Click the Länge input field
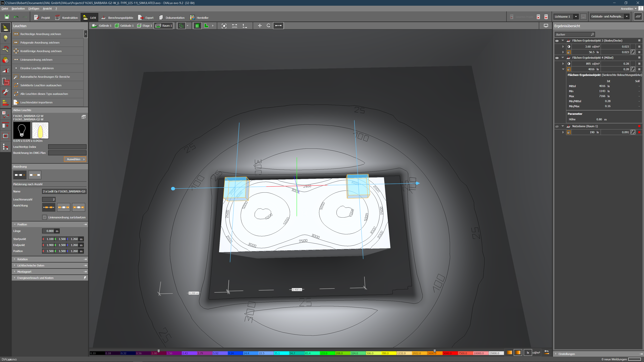This screenshot has height=362, width=644. tap(48, 231)
